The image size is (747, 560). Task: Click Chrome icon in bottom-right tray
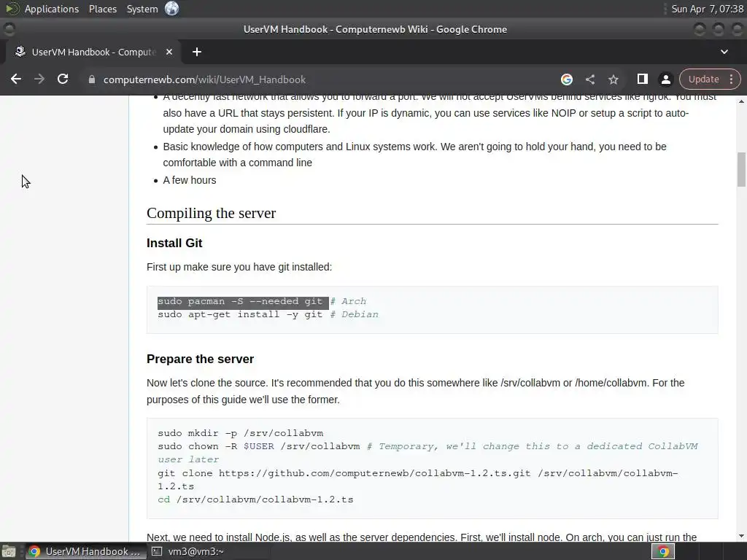[662, 551]
